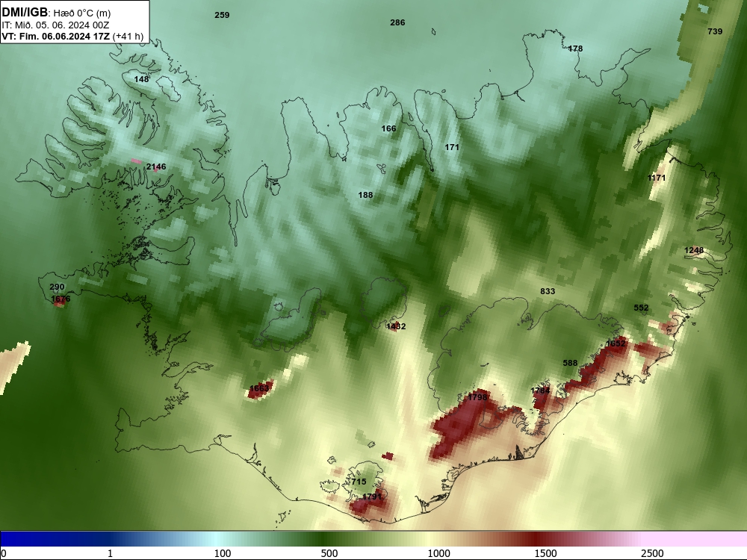747x560 pixels.
Task: Click the 833 value label
Action: [x=548, y=291]
